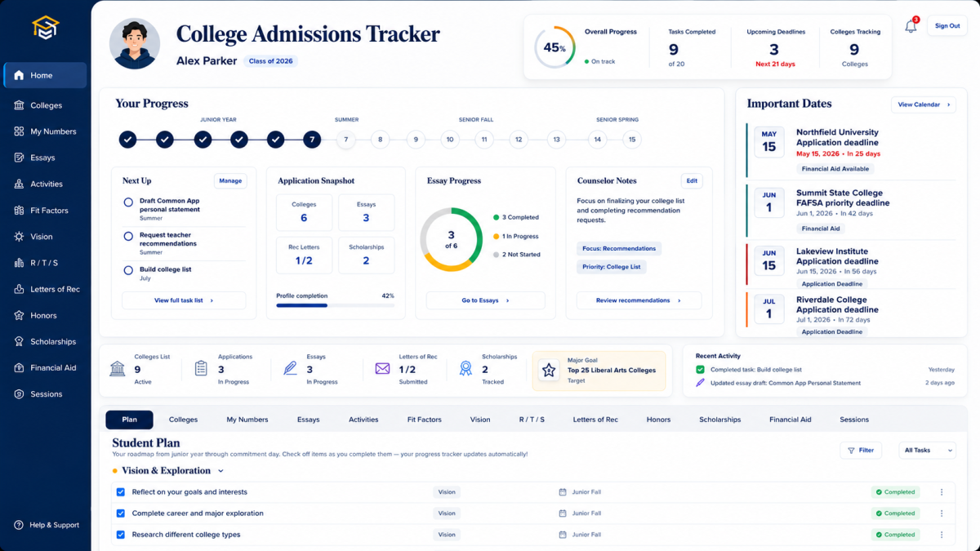Open Letters of Rec sidebar icon
The image size is (980, 551).
pos(19,289)
